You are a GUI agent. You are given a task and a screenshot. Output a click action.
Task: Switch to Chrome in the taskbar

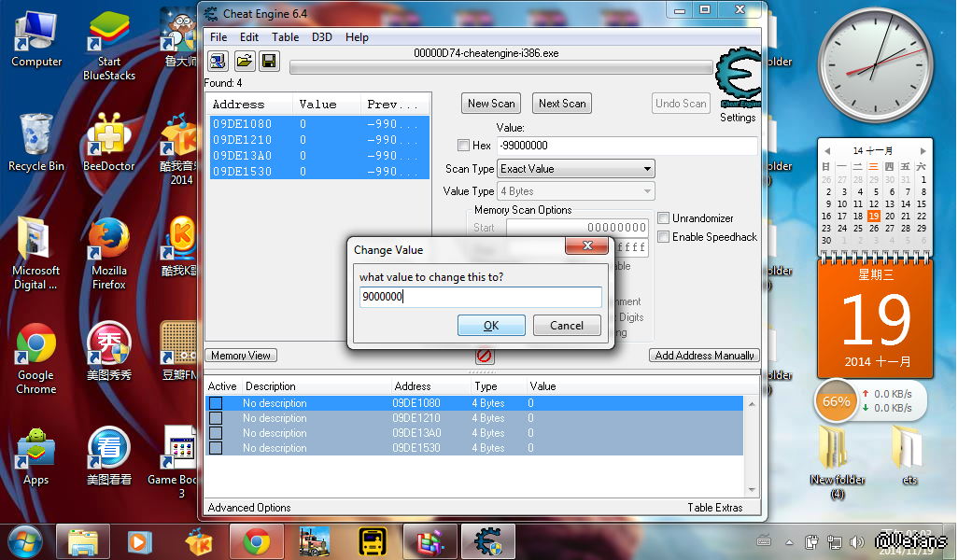(x=257, y=541)
